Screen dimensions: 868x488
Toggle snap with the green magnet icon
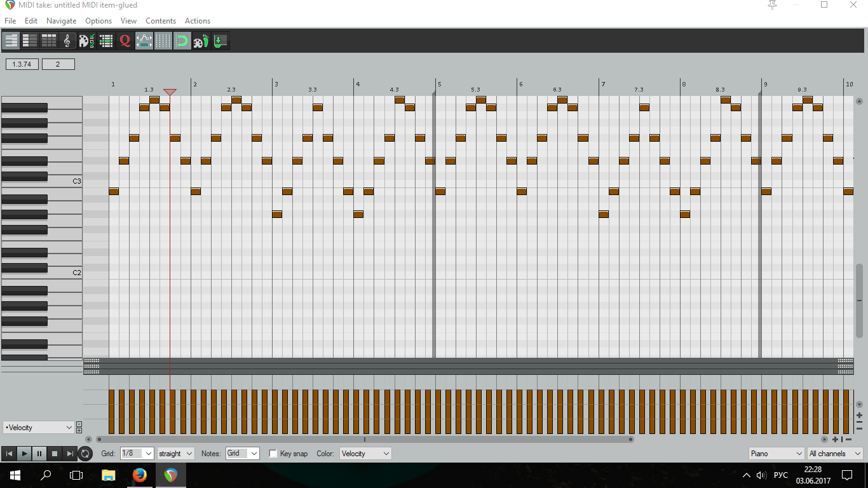coord(182,41)
